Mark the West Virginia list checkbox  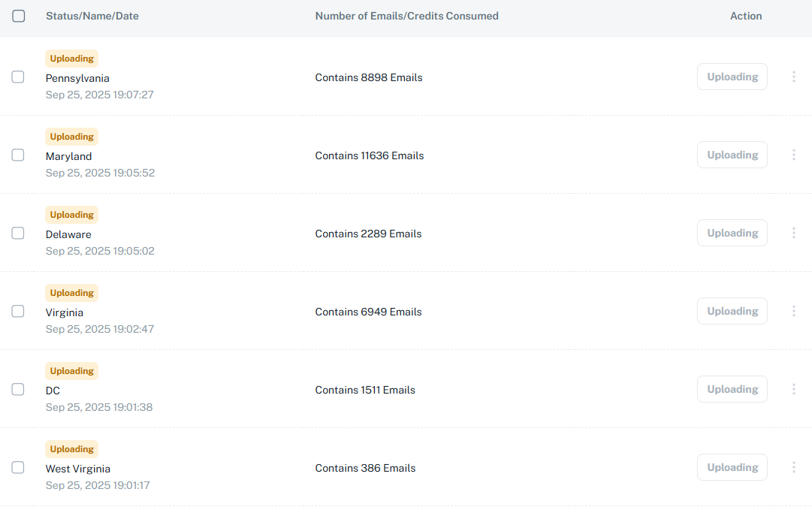pyautogui.click(x=18, y=467)
